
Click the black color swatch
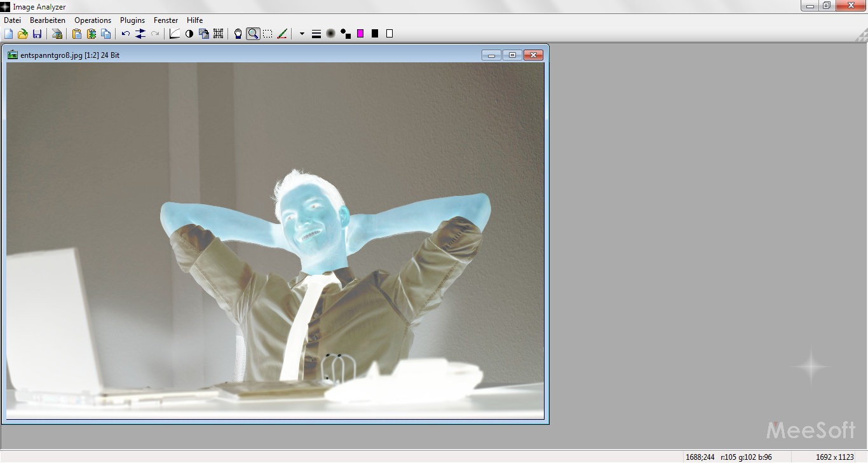pos(375,34)
